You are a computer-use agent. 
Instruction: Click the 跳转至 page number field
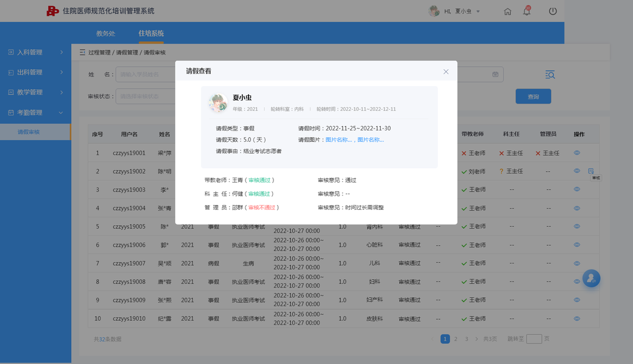(534, 339)
